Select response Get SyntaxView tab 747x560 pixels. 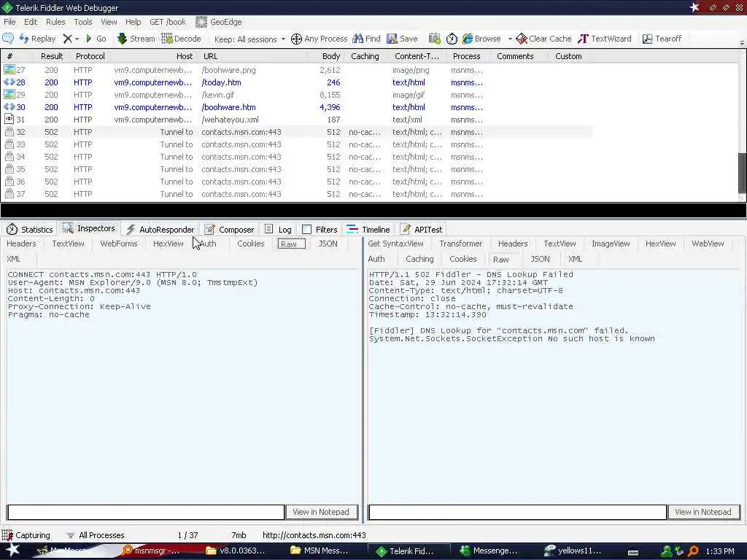tap(395, 244)
